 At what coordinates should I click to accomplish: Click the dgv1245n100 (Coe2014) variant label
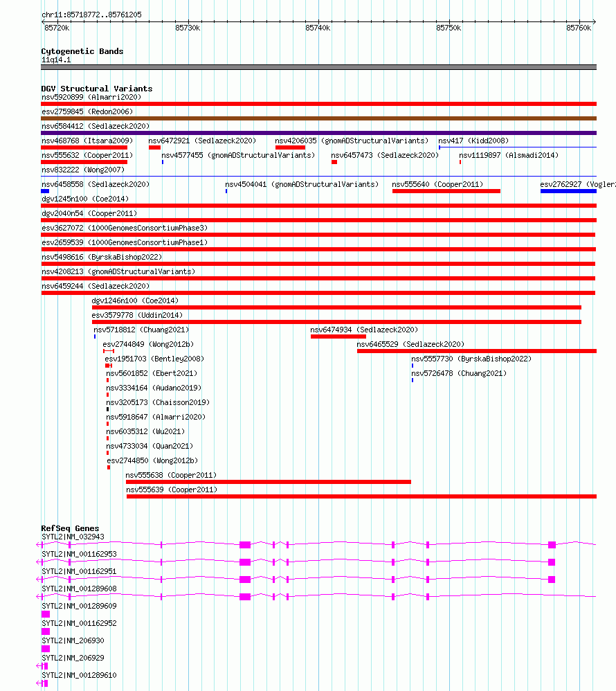[x=85, y=199]
